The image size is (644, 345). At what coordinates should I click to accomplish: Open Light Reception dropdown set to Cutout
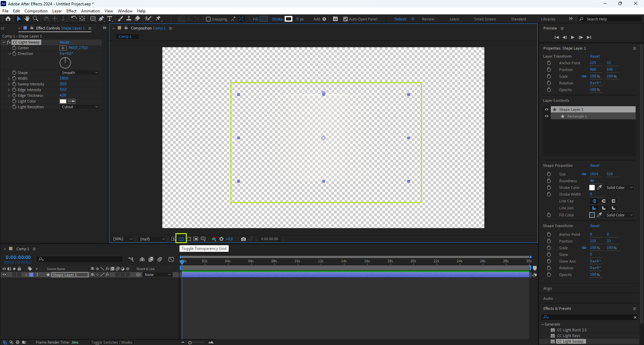click(80, 107)
